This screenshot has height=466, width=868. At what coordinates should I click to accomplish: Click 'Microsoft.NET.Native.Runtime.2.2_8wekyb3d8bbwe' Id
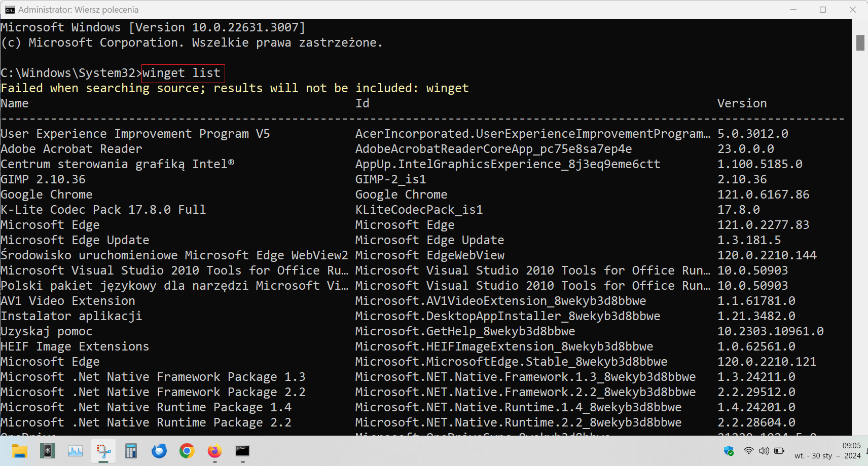pyautogui.click(x=519, y=422)
